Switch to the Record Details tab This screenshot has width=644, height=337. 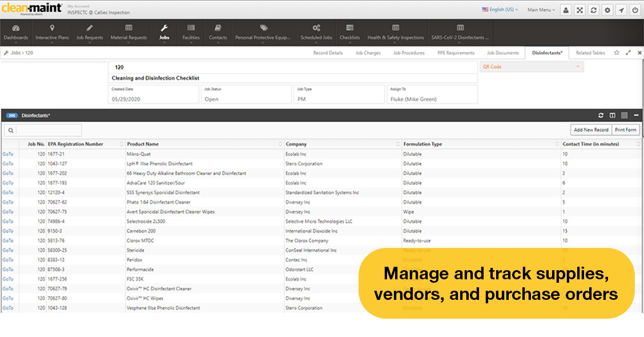click(x=328, y=53)
